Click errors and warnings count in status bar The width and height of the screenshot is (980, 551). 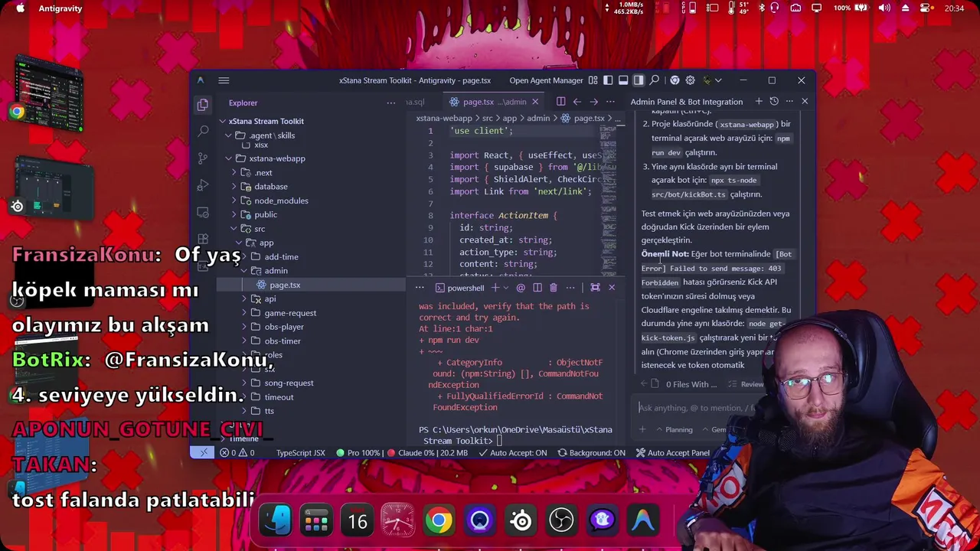click(x=237, y=453)
